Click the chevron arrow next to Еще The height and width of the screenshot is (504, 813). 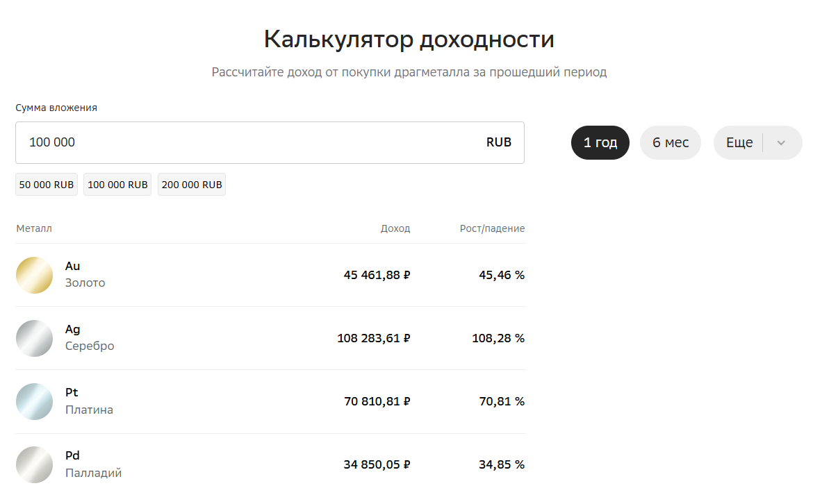[x=781, y=143]
